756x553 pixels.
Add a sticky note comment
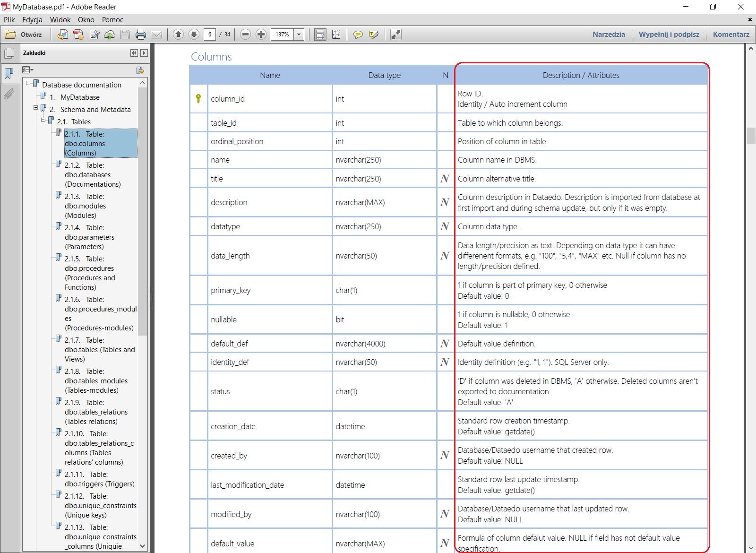pyautogui.click(x=358, y=35)
